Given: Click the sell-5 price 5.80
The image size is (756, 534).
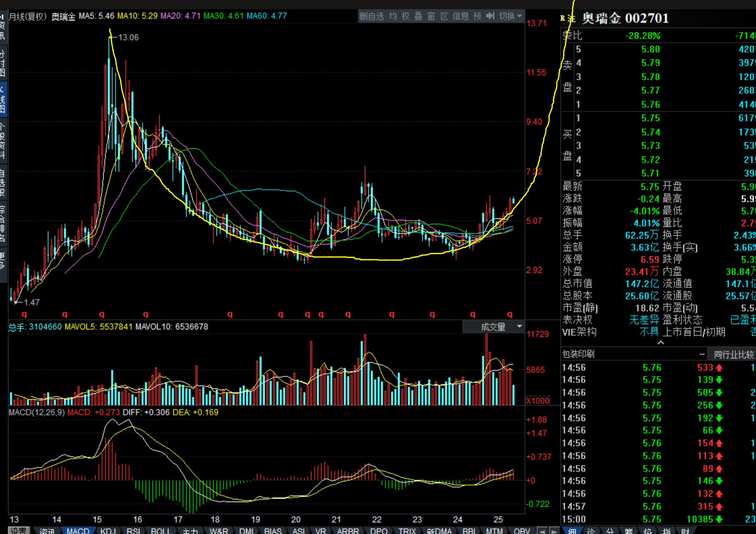Looking at the screenshot, I should (x=651, y=49).
